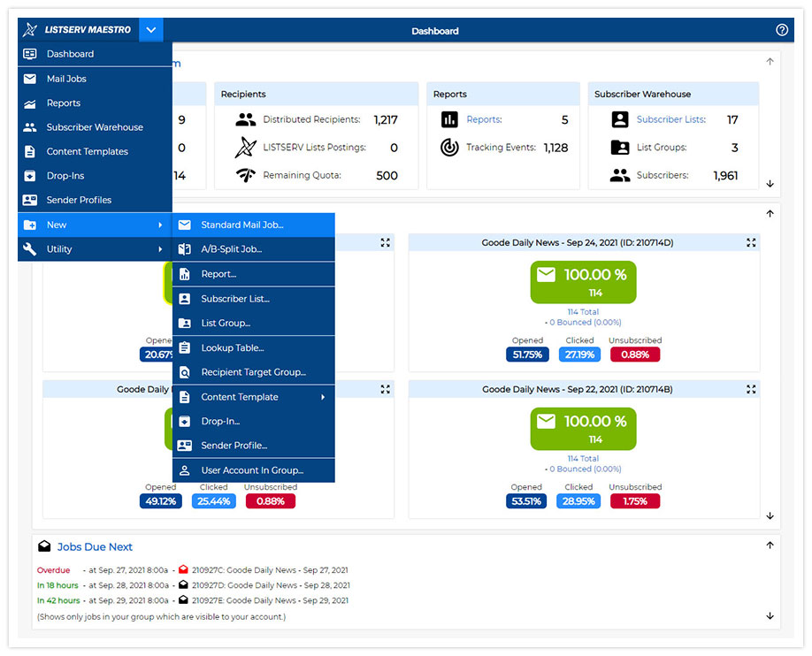Create a new Standard Mail Job
The width and height of the screenshot is (812, 656).
point(253,225)
